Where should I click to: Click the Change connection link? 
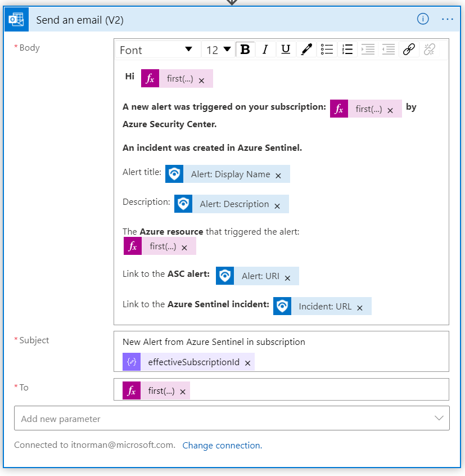coord(222,446)
